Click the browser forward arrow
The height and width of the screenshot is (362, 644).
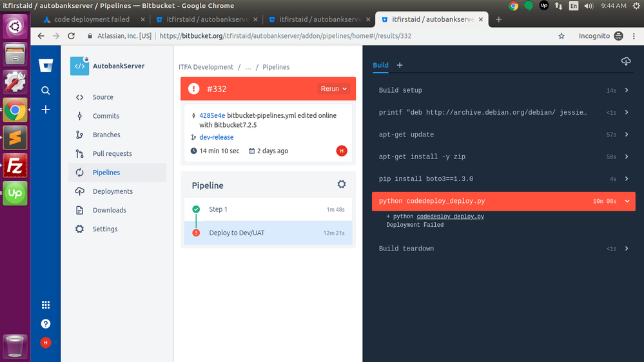click(x=56, y=35)
